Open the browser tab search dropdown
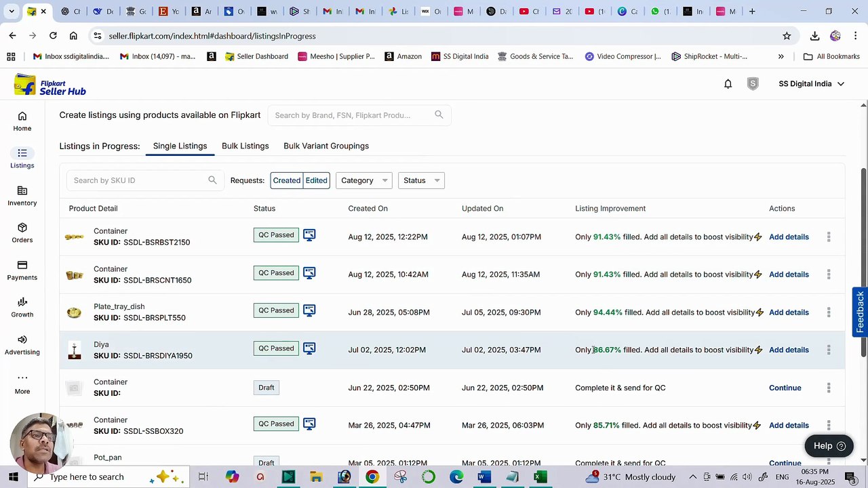 click(12, 11)
